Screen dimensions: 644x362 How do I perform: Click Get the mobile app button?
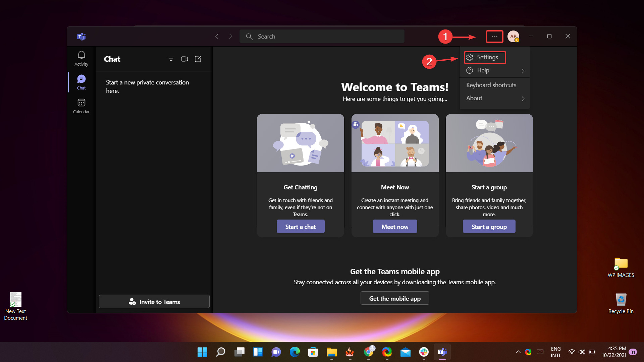tap(395, 298)
